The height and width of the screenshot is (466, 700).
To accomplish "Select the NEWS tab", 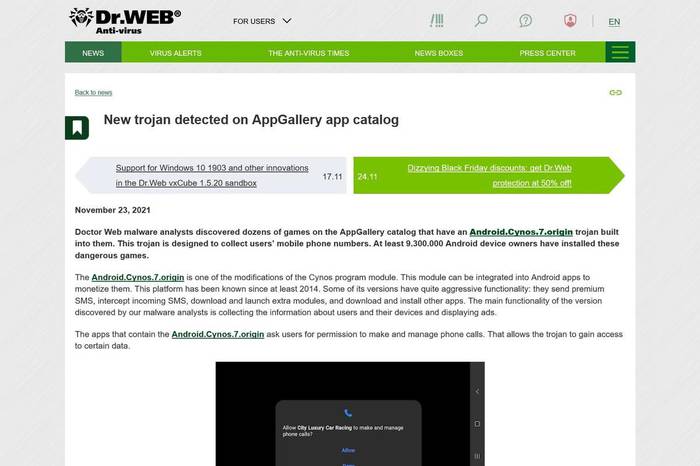I will (93, 52).
